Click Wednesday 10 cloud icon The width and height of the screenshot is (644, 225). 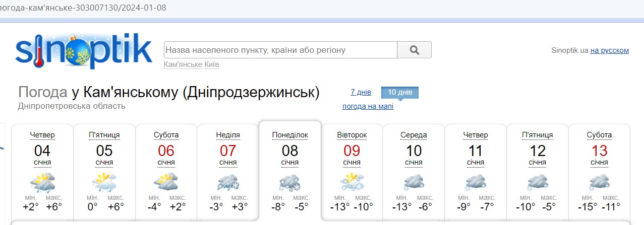pos(414,182)
